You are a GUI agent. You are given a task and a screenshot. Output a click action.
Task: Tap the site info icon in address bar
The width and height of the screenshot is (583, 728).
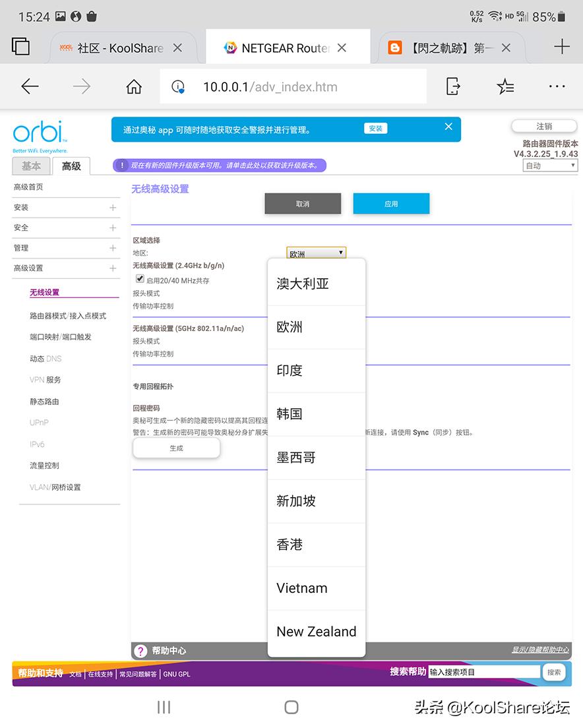[178, 86]
